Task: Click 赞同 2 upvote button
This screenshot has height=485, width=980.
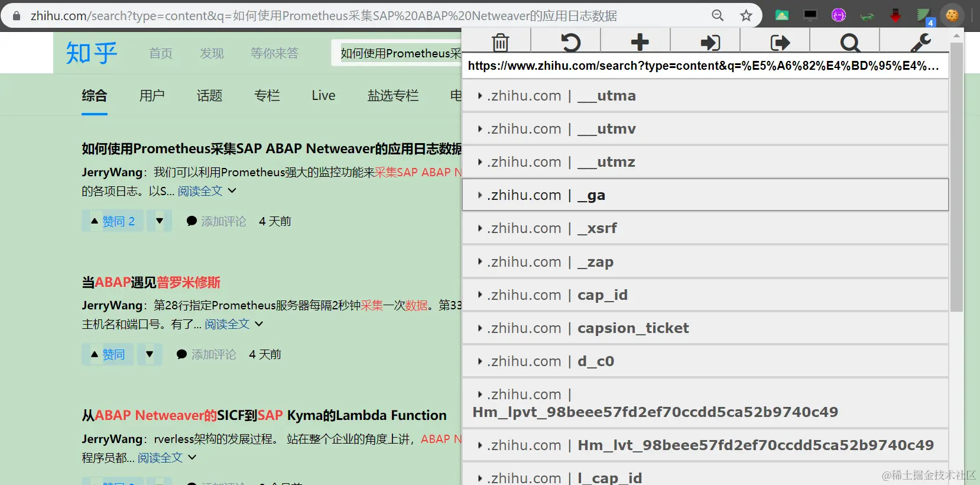Action: tap(113, 221)
